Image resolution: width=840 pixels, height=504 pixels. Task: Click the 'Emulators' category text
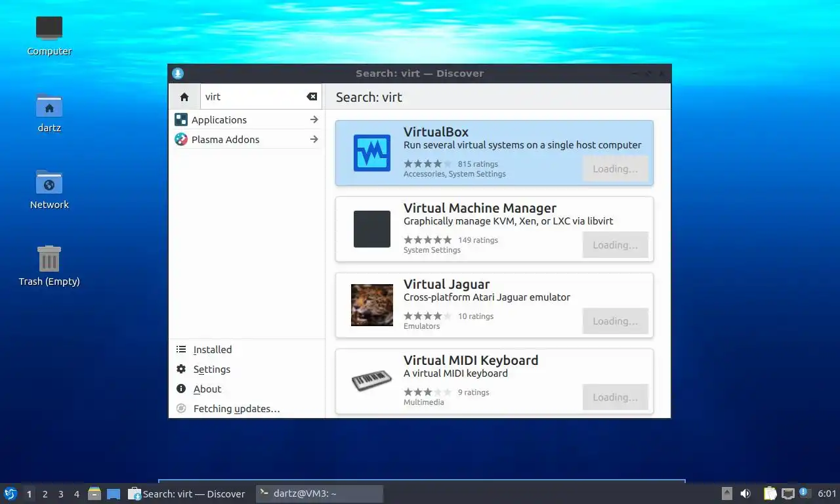[x=421, y=326]
